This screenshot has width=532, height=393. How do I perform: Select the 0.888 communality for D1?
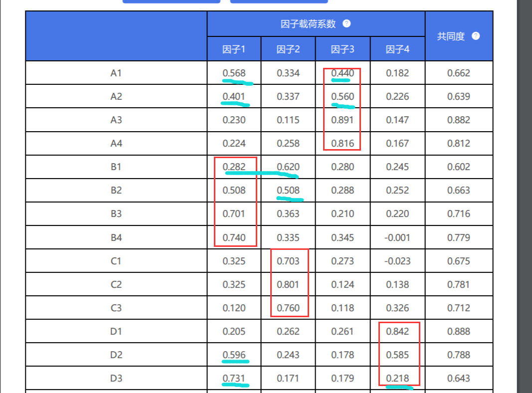[458, 332]
